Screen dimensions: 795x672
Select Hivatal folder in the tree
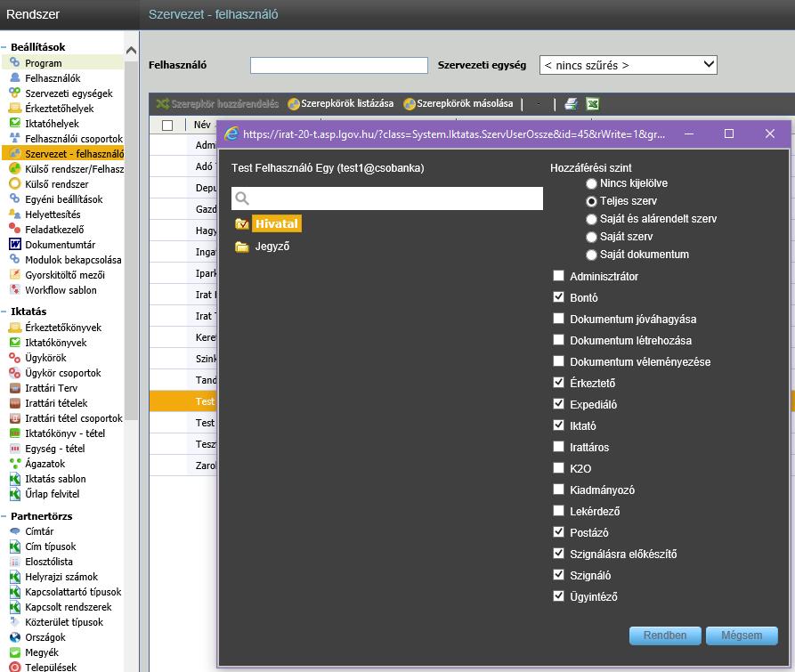[276, 223]
